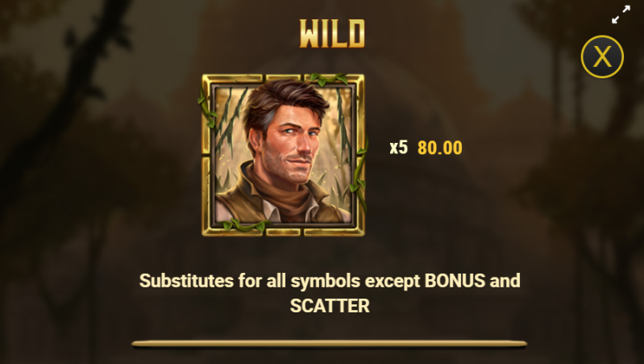Click the gold horizontal divider bar
Viewport: 644px width, 364px height.
pos(329,344)
